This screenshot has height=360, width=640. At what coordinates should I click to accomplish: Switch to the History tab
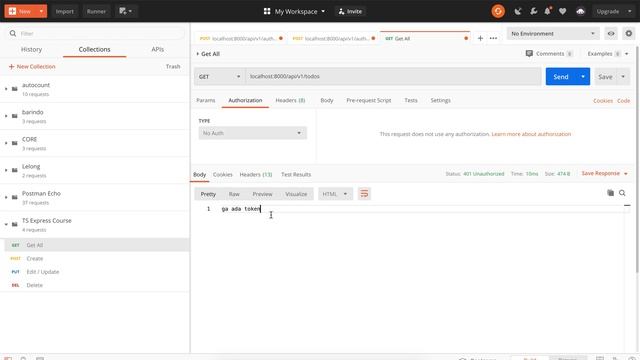(31, 49)
